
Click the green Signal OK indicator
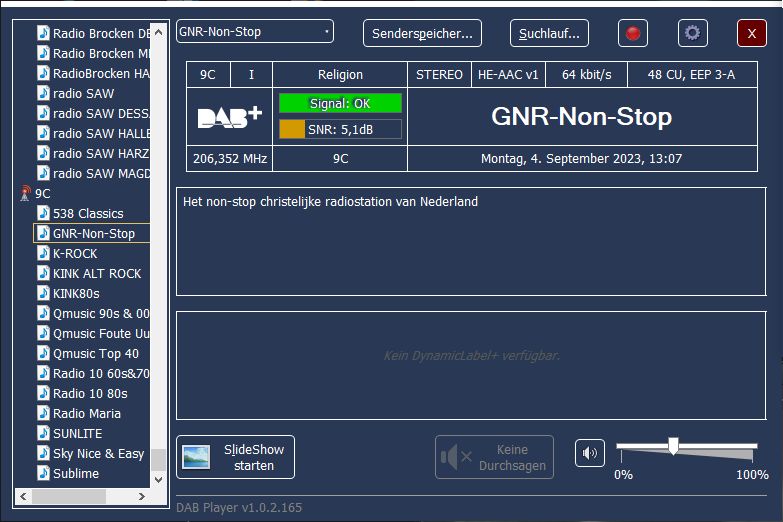tap(340, 103)
